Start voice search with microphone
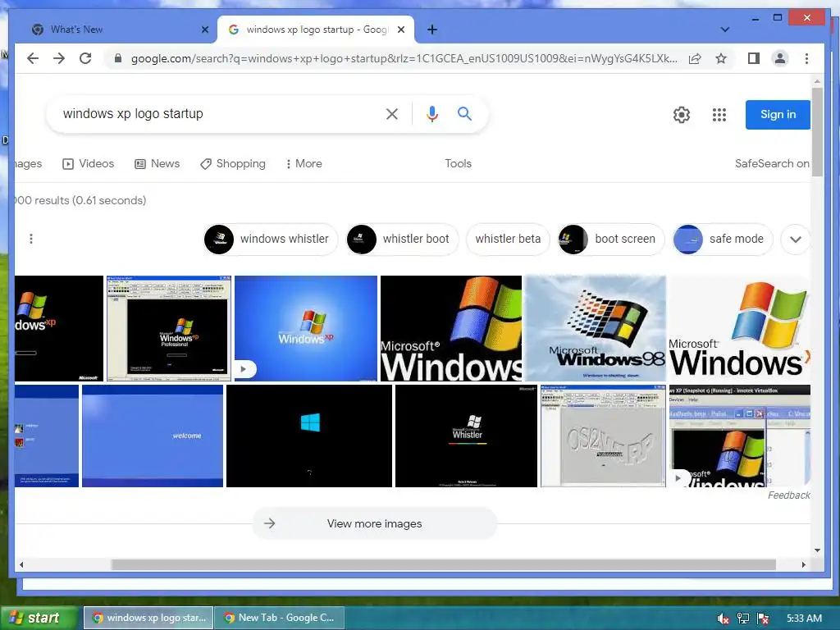840x630 pixels. click(x=432, y=113)
